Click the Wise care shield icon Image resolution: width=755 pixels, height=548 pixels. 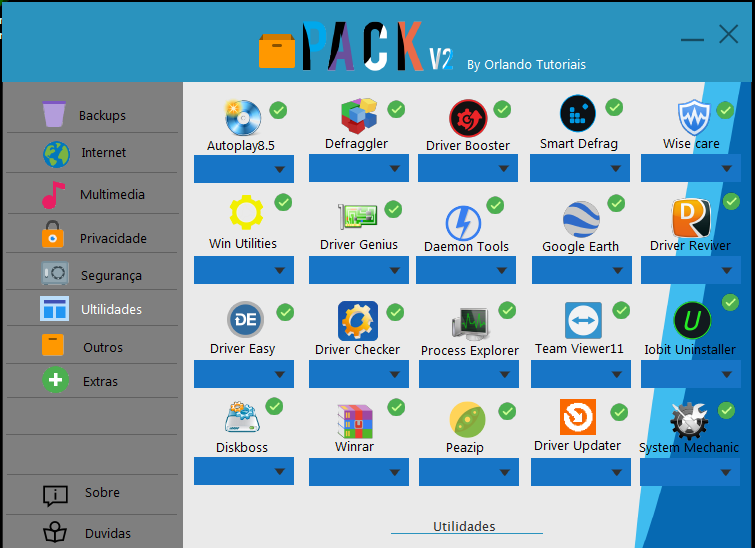(x=694, y=117)
